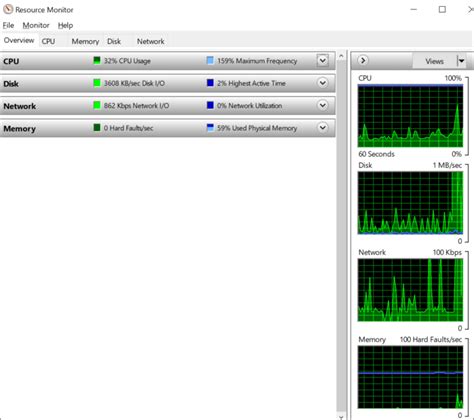The height and width of the screenshot is (420, 474).
Task: Expand the CPU section chevron
Action: coord(322,61)
